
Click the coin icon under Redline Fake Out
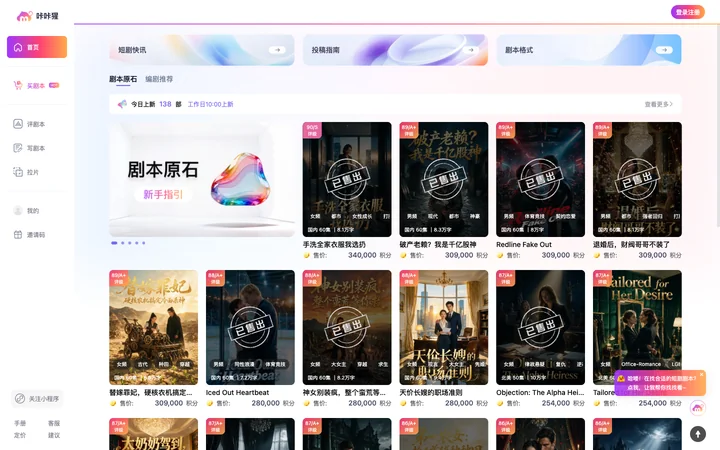click(x=500, y=255)
